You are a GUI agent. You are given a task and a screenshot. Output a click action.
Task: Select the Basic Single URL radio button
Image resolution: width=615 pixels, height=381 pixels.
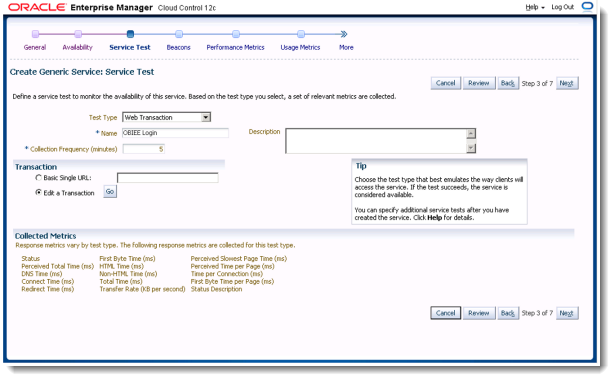(38, 178)
